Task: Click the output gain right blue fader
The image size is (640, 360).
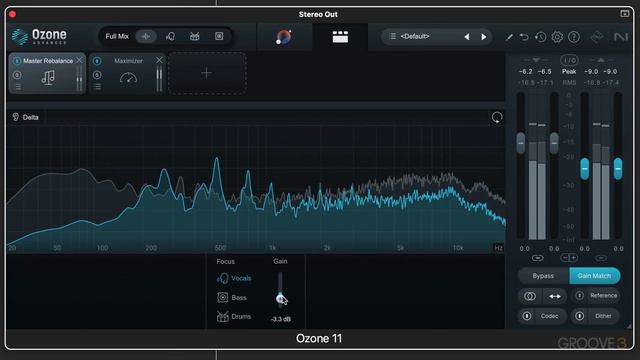Action: pyautogui.click(x=618, y=169)
